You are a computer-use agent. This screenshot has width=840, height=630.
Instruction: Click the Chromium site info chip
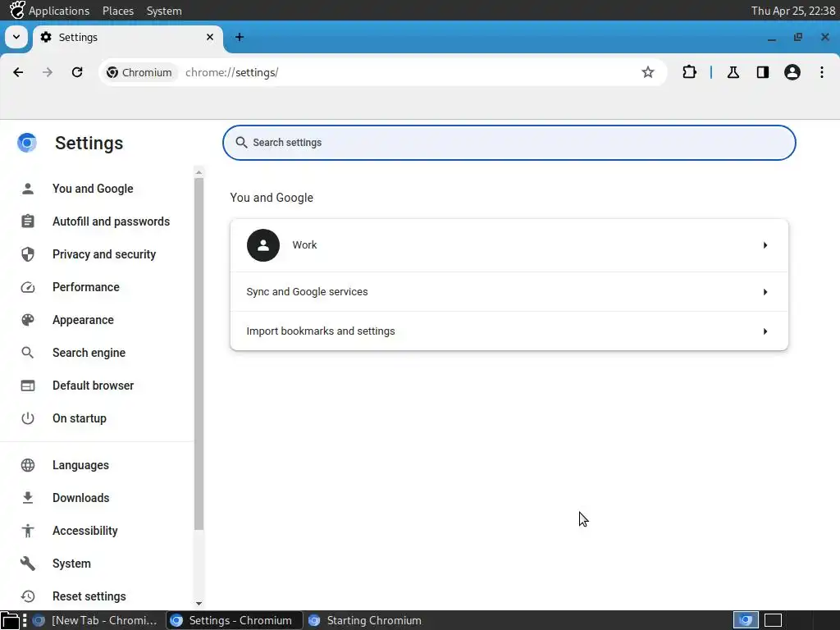[x=139, y=72]
